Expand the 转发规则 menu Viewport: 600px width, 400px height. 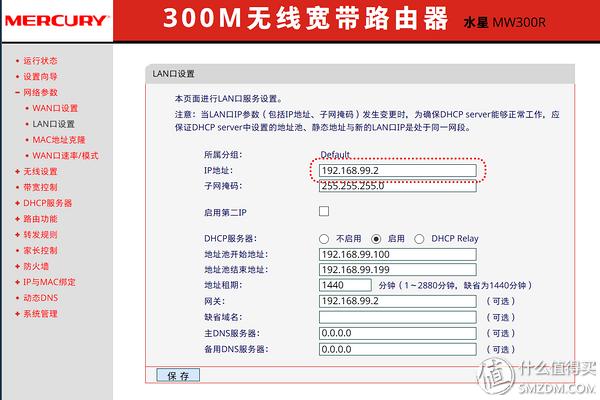pos(40,235)
